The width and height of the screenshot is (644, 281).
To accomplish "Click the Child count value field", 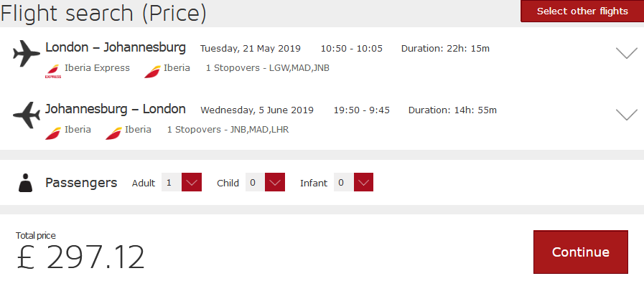I will 255,183.
